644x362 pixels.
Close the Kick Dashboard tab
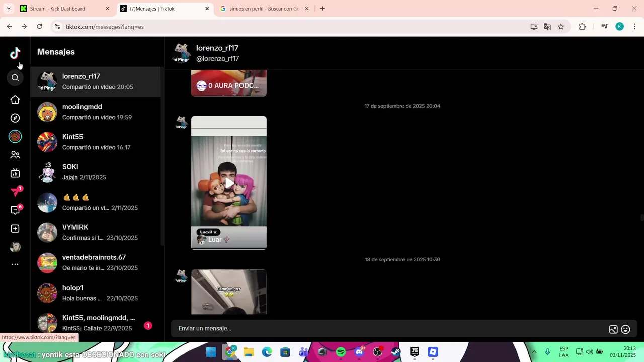(107, 9)
